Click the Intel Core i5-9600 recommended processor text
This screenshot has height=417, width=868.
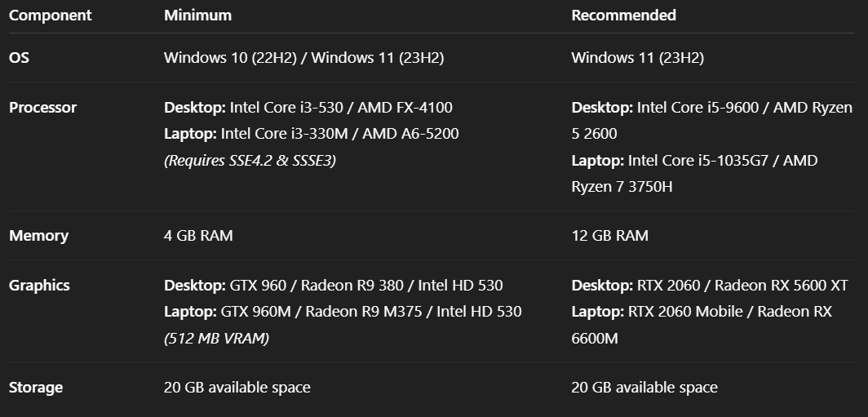click(702, 108)
